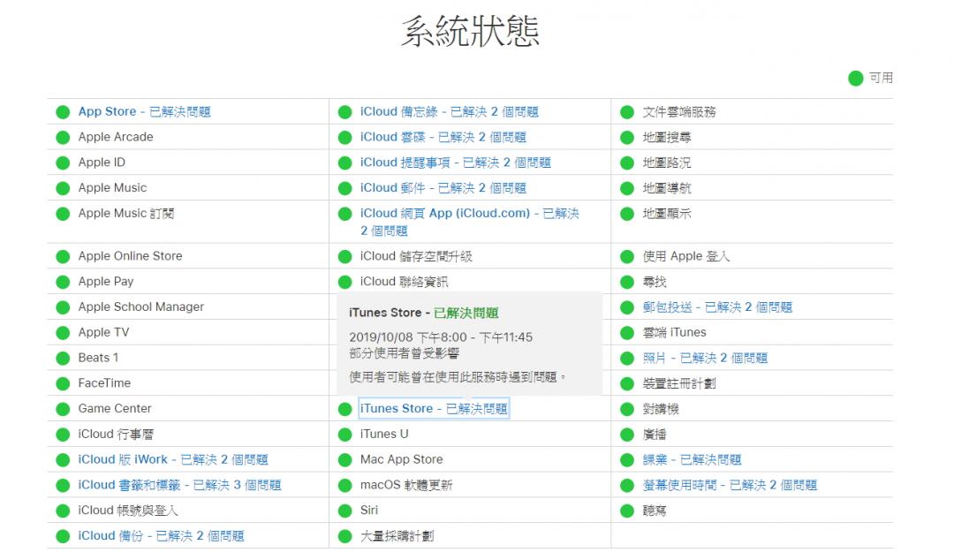
Task: Click green status indicator beside FaceTime
Action: pos(63,383)
